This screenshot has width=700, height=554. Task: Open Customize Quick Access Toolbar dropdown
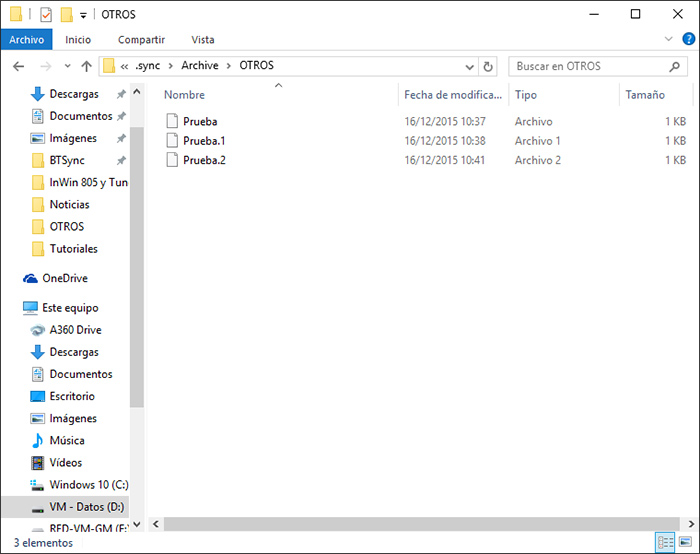(x=83, y=15)
